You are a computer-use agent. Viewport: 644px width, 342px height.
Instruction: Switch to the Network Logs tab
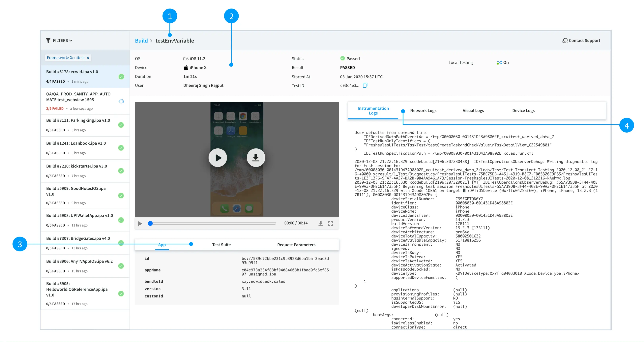click(x=423, y=110)
